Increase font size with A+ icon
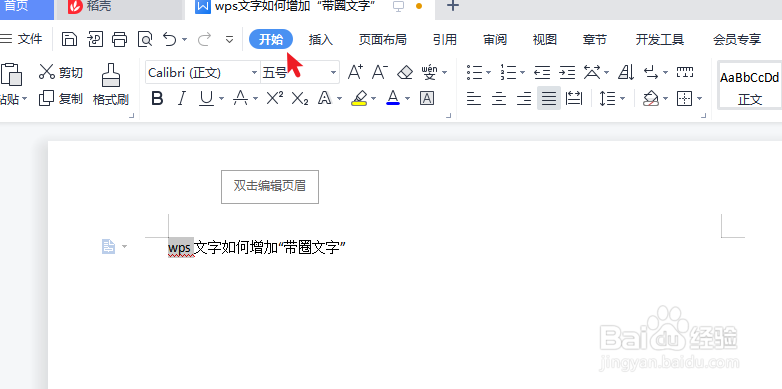The image size is (782, 389). click(x=355, y=72)
